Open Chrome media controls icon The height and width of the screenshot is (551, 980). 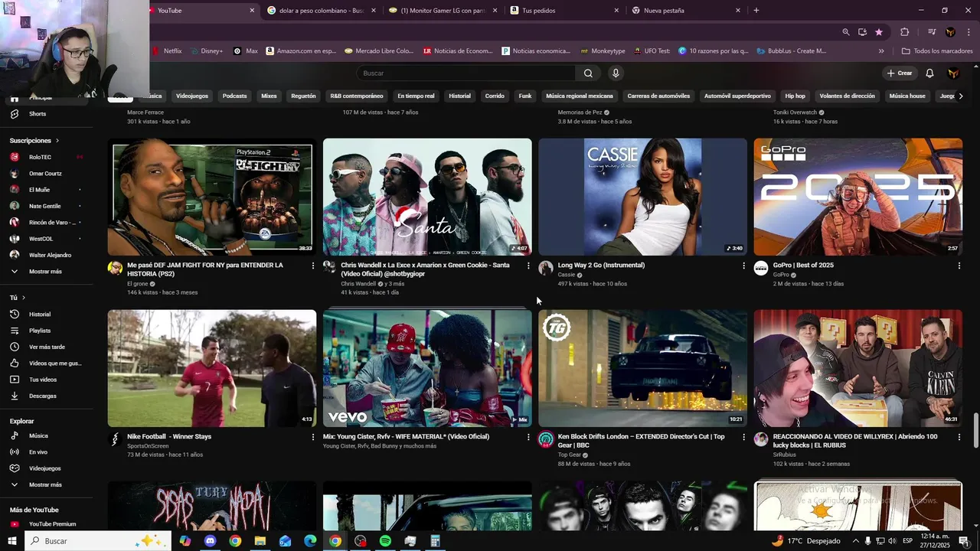pyautogui.click(x=932, y=32)
